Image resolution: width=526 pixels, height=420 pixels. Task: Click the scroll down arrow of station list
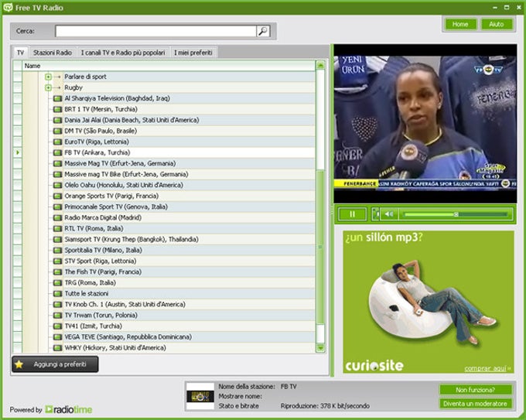(x=320, y=348)
